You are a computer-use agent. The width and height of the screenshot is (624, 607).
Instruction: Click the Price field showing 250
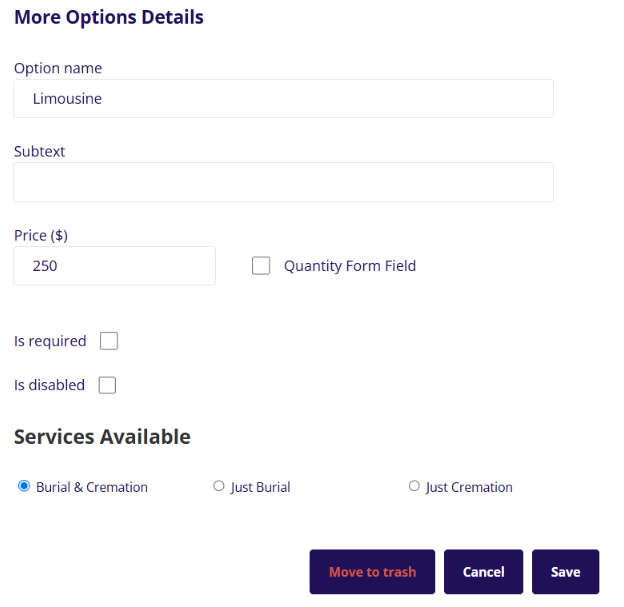pyautogui.click(x=114, y=266)
